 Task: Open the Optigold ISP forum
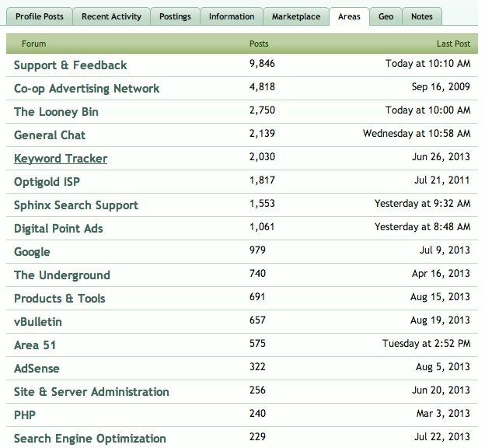click(x=47, y=182)
